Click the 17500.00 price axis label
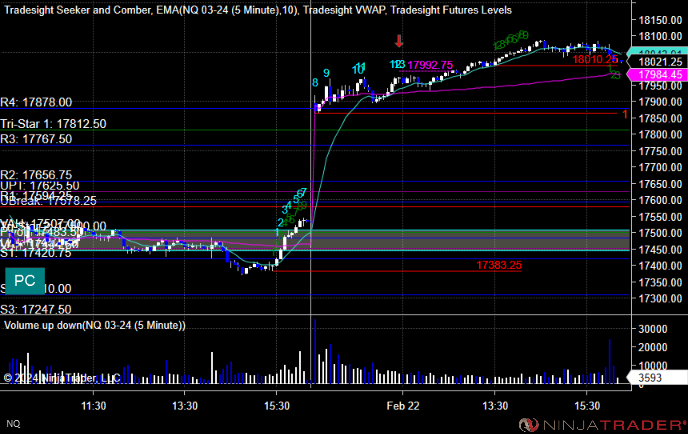The height and width of the screenshot is (434, 688). (x=660, y=233)
